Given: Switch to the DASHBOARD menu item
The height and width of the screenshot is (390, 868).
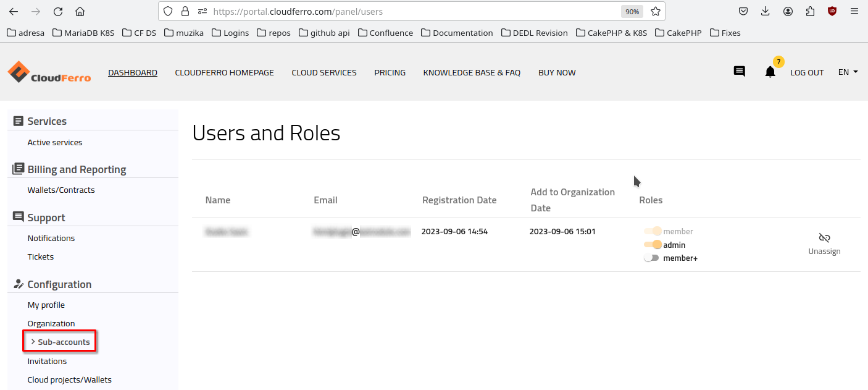Looking at the screenshot, I should pyautogui.click(x=132, y=72).
